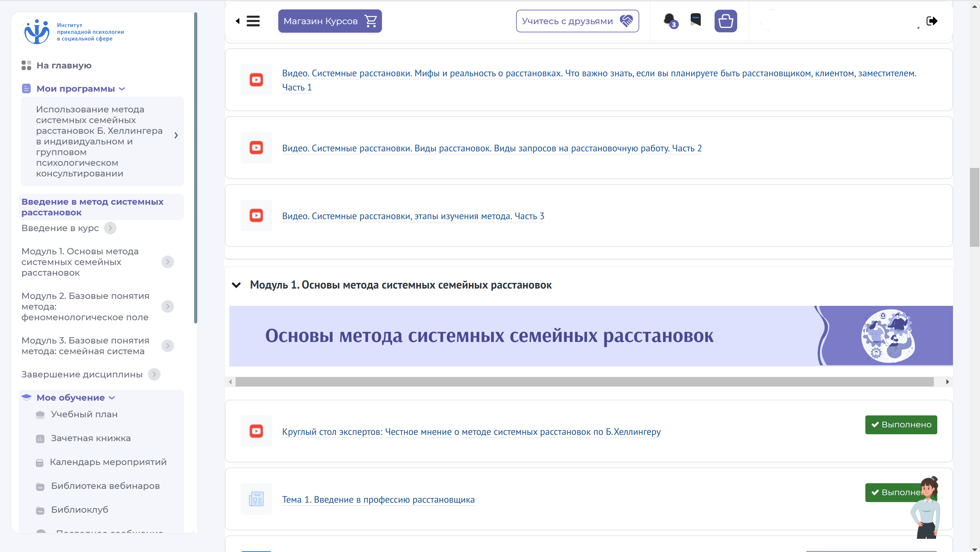Screen dimensions: 980x552
Task: Click the Мои программы notebook icon
Action: click(x=26, y=89)
